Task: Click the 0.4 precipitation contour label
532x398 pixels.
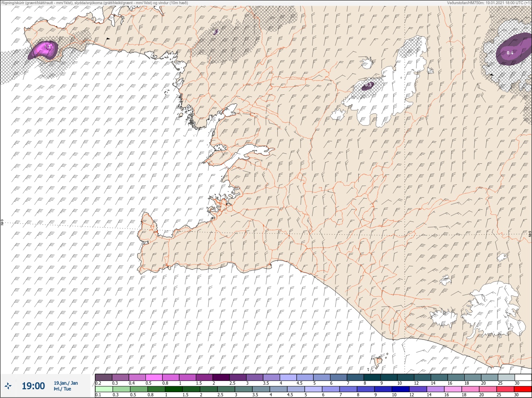Action: 510,53
